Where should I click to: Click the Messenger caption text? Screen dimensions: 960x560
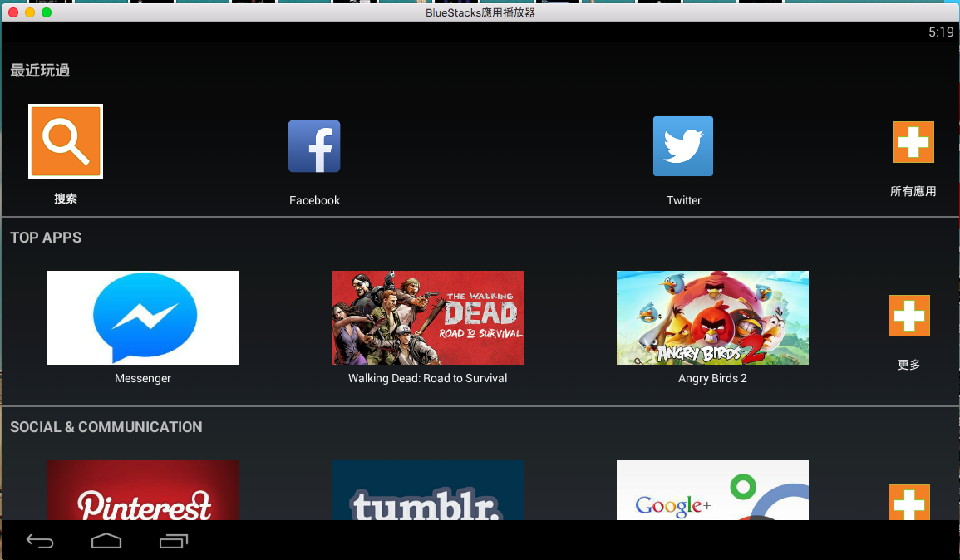coord(143,378)
